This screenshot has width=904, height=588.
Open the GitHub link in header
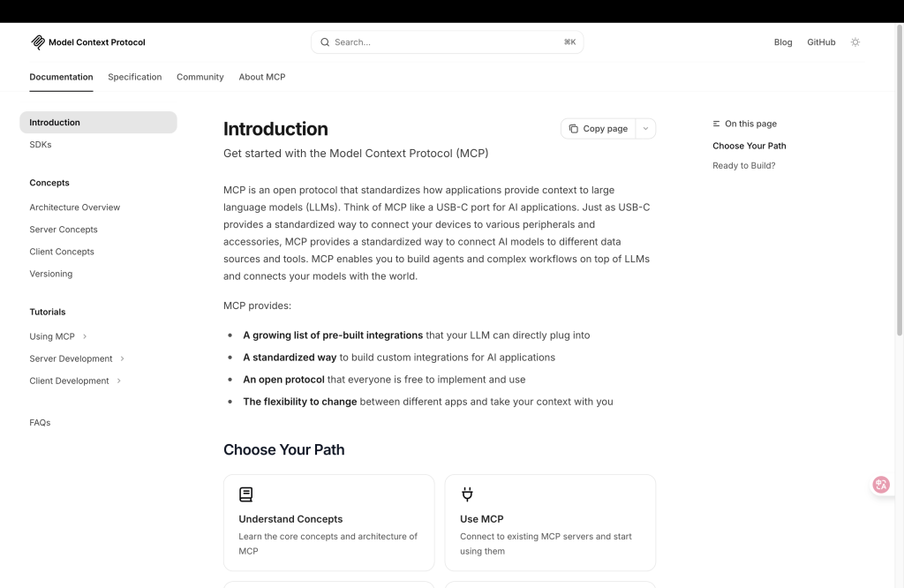[x=821, y=42]
